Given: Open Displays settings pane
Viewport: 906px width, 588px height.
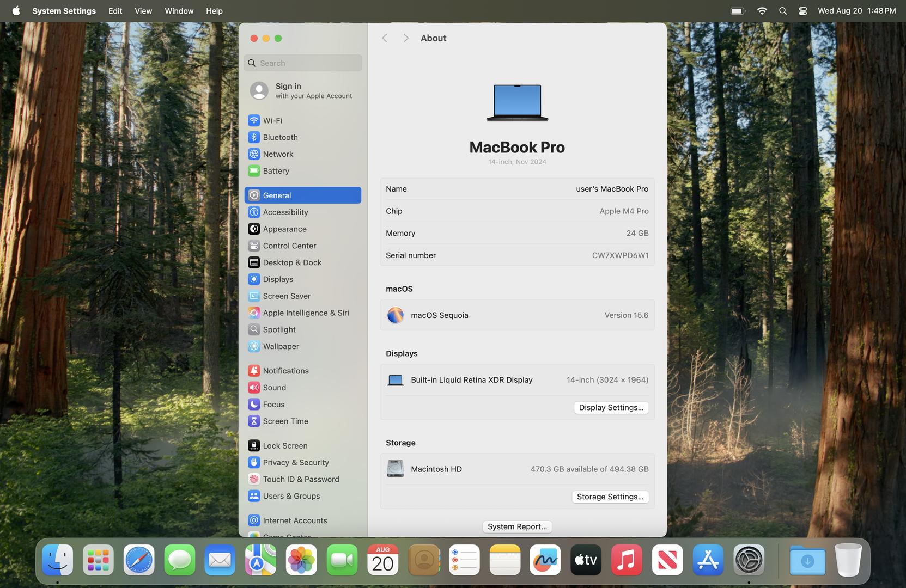Looking at the screenshot, I should coord(302,279).
